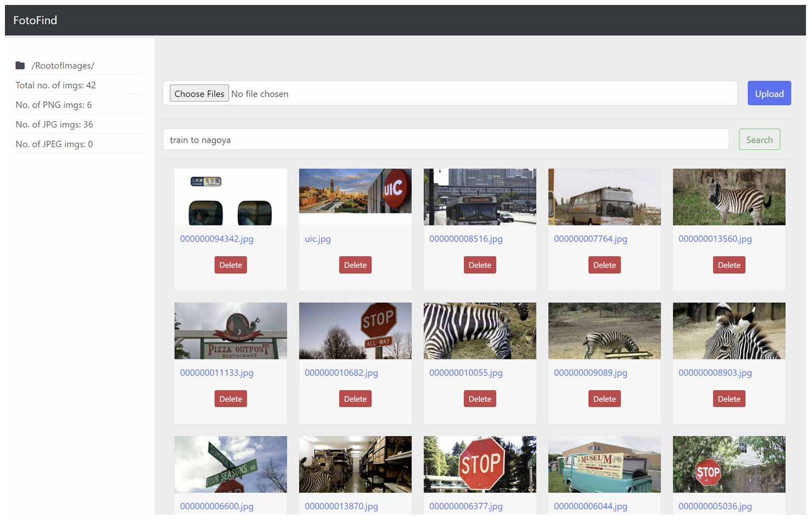Image resolution: width=812 pixels, height=524 pixels.
Task: Delete image 000000007764.jpg
Action: (604, 265)
